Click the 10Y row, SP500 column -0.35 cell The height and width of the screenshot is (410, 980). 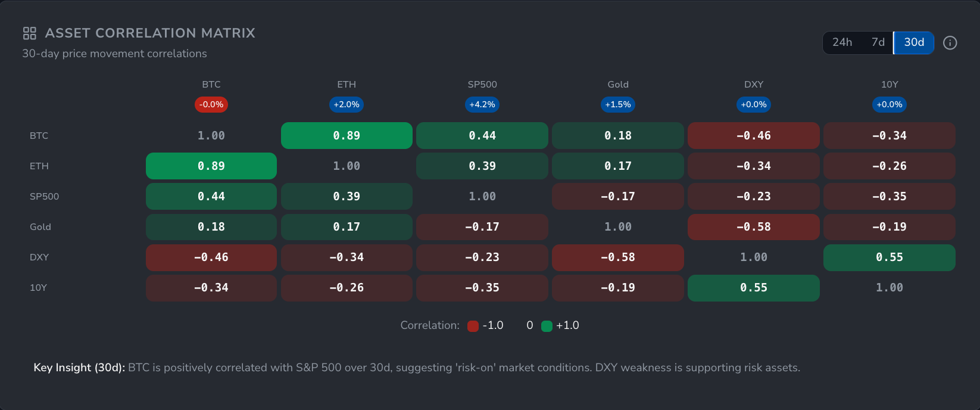click(x=482, y=288)
